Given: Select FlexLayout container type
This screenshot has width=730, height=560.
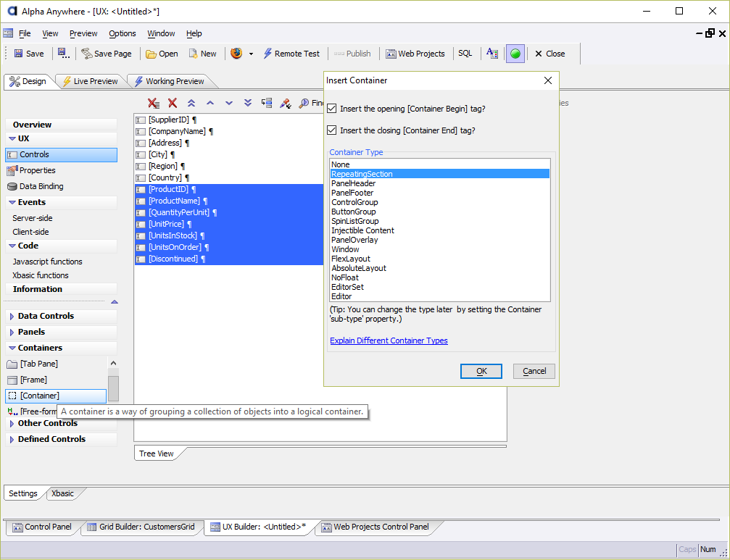Looking at the screenshot, I should tap(440, 259).
